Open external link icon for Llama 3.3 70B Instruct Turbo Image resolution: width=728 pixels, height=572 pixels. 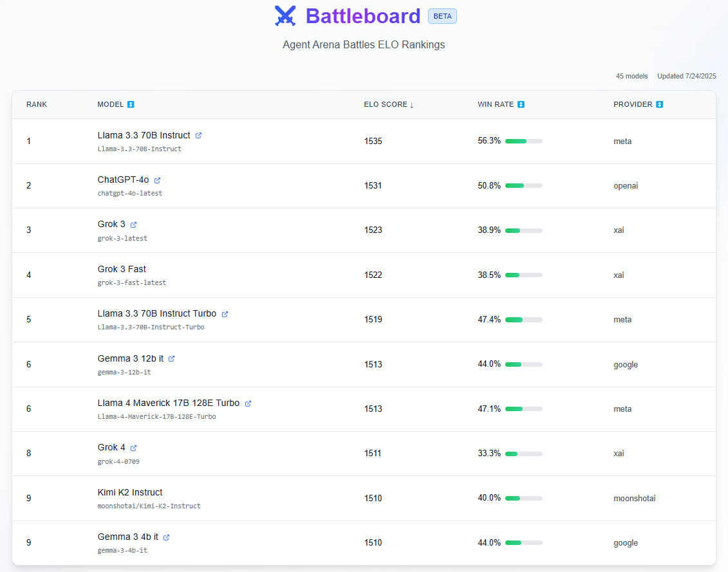click(x=225, y=315)
